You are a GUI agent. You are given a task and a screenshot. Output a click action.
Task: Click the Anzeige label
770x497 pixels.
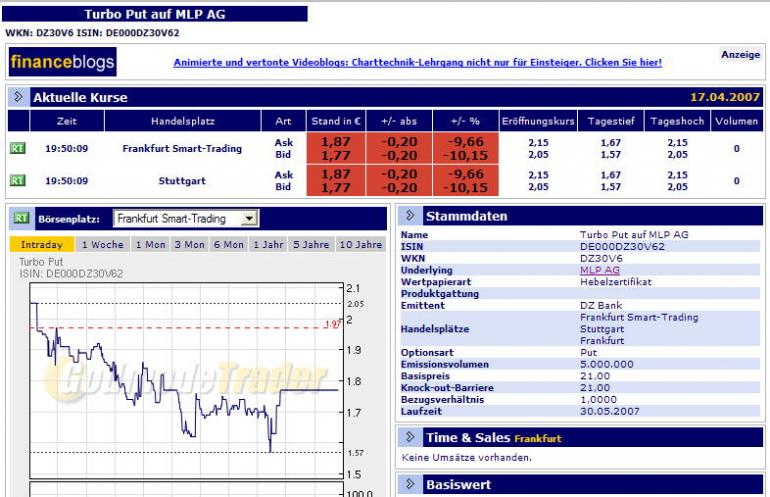(x=741, y=55)
